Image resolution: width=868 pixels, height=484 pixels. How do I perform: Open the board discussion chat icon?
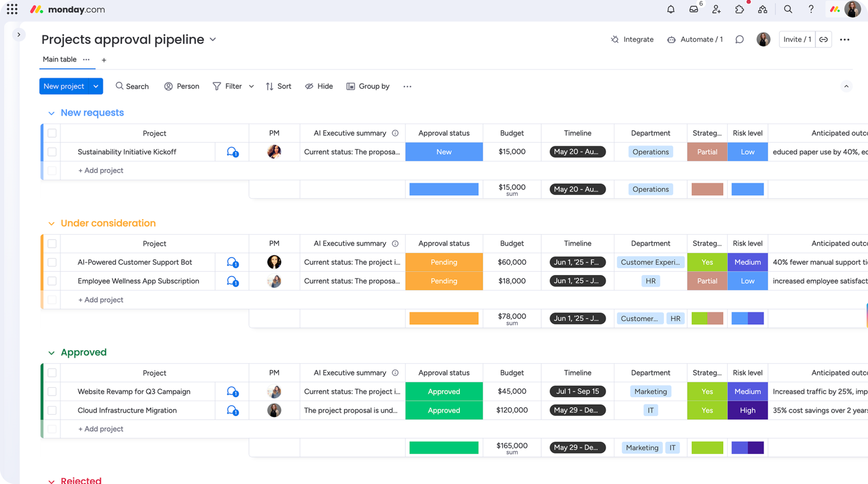coord(739,39)
